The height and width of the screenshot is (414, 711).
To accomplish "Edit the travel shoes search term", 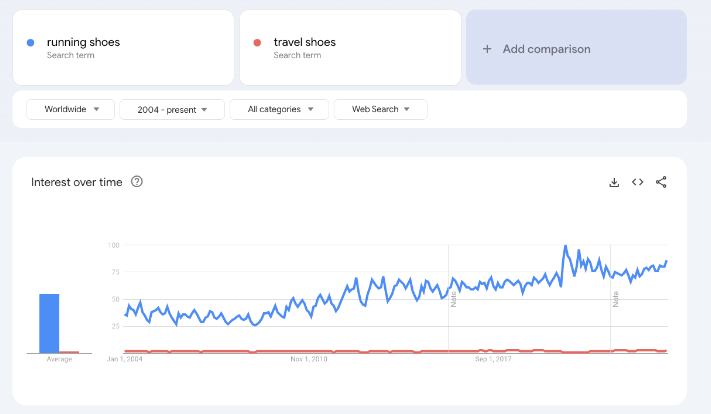I will pyautogui.click(x=304, y=42).
